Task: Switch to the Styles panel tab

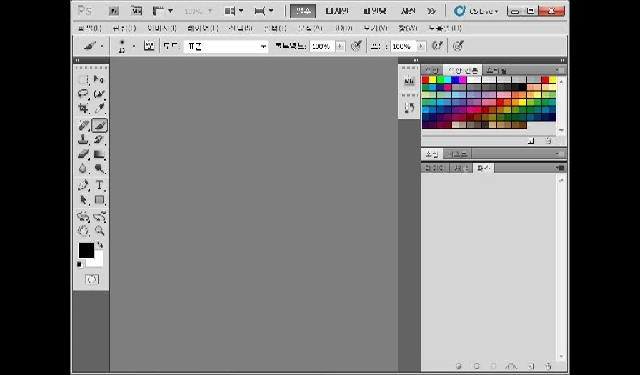Action: [x=496, y=71]
